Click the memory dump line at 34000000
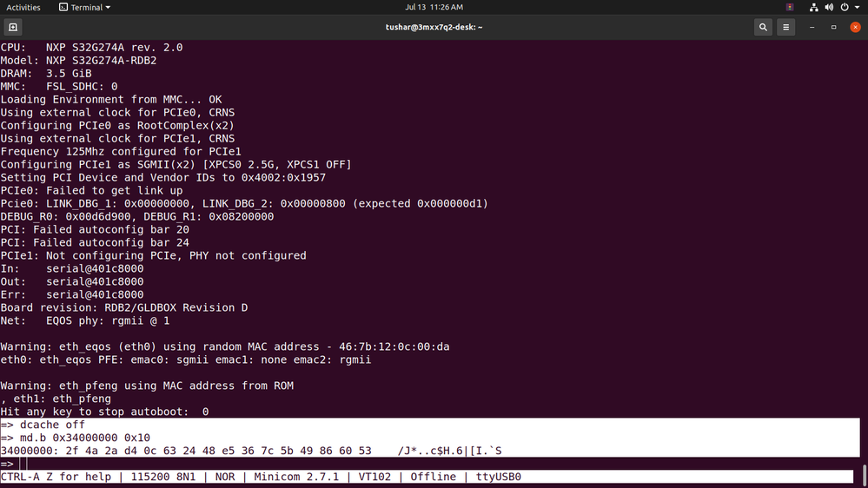Image resolution: width=868 pixels, height=488 pixels. point(251,451)
